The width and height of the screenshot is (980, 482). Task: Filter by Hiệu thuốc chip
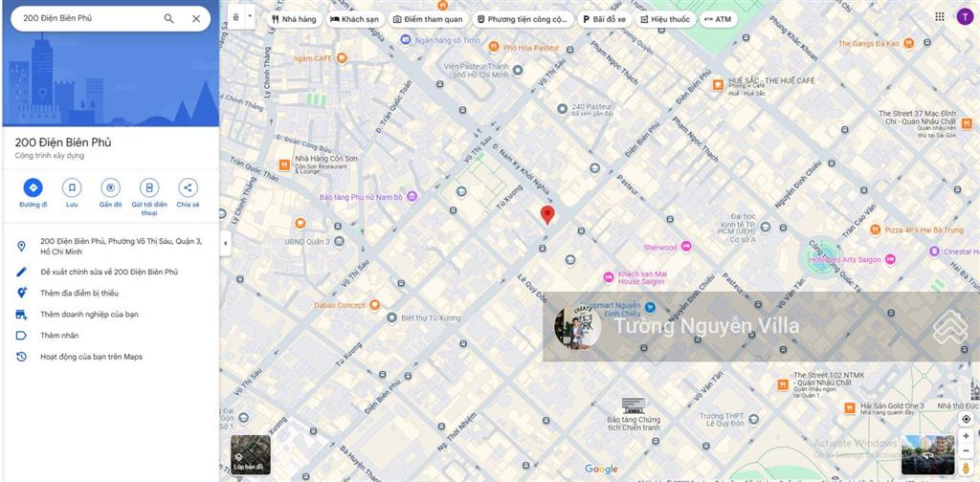(x=665, y=19)
